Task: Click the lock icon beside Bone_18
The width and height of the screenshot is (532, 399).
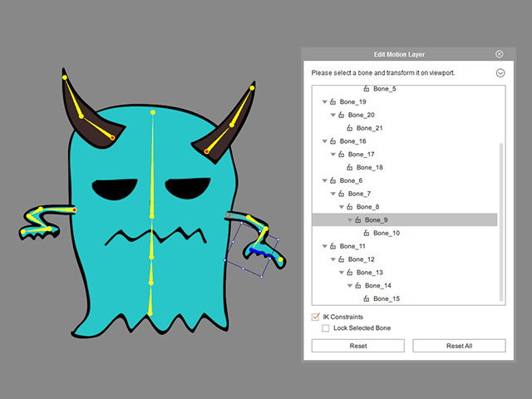Action: pyautogui.click(x=350, y=167)
